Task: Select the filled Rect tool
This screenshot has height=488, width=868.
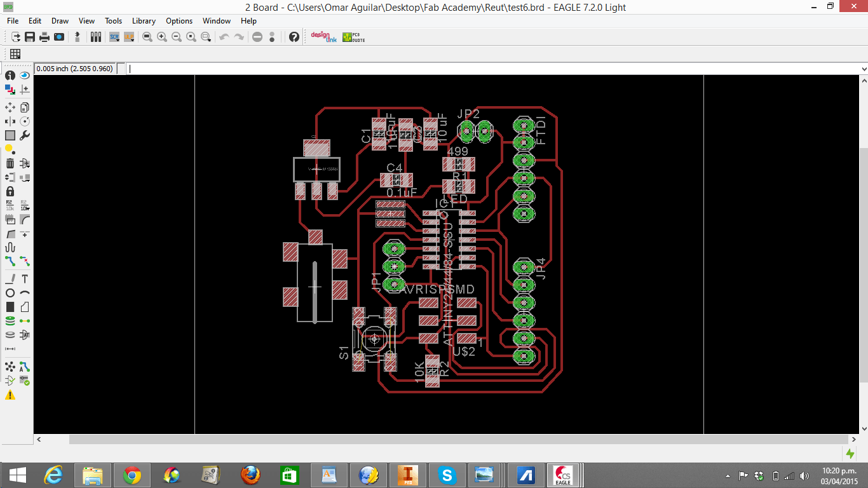Action: tap(10, 307)
